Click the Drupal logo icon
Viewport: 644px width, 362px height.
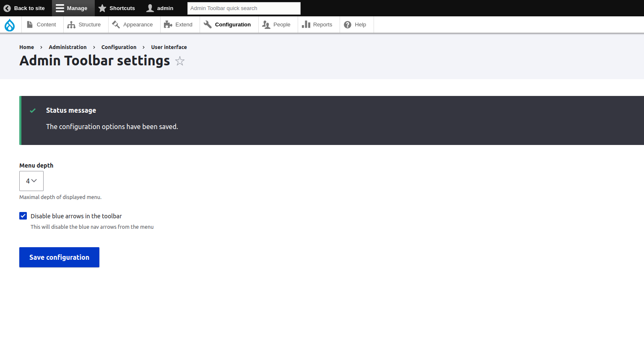(x=10, y=24)
